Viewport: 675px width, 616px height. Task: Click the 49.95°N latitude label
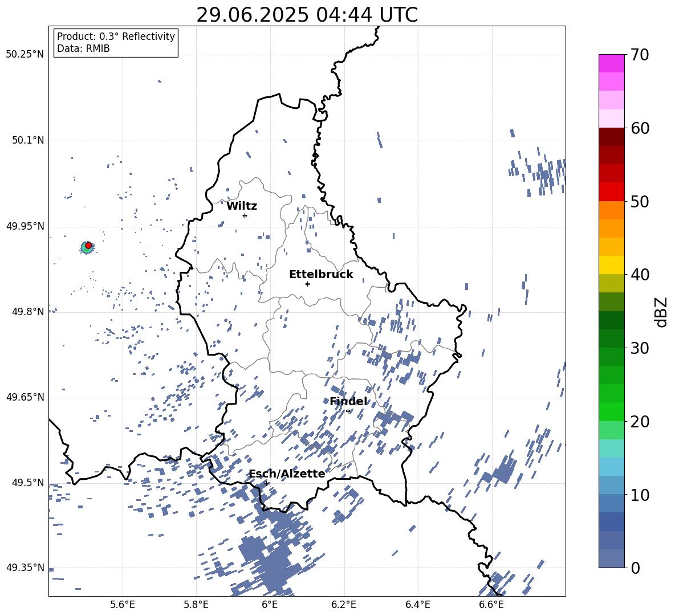click(25, 226)
